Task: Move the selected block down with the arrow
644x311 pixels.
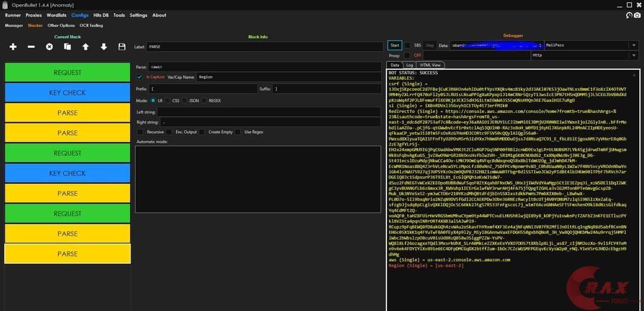Action: [104, 47]
